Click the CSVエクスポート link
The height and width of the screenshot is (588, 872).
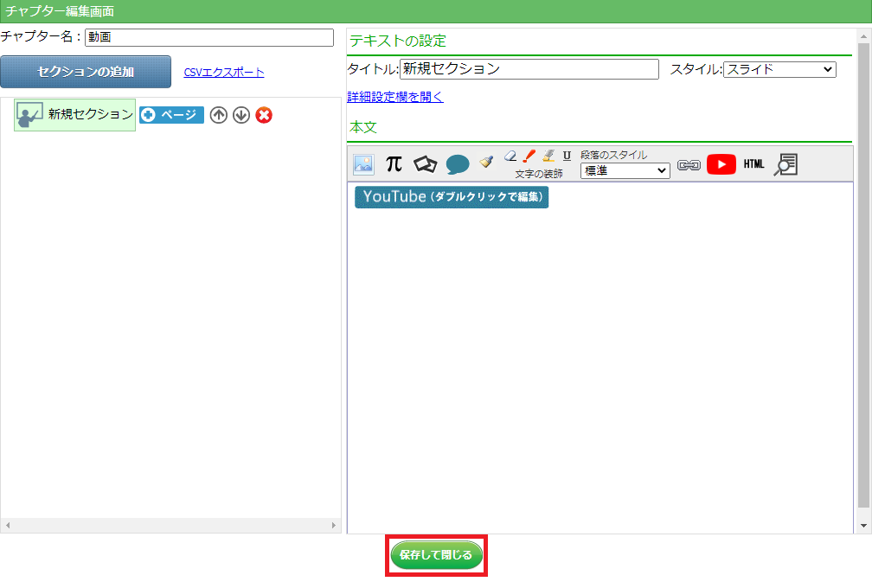coord(224,73)
